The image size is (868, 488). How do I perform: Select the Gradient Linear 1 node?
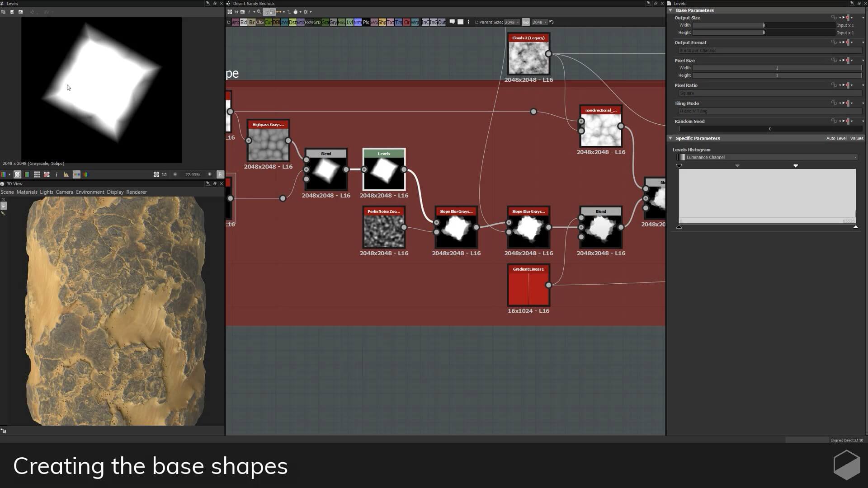528,285
